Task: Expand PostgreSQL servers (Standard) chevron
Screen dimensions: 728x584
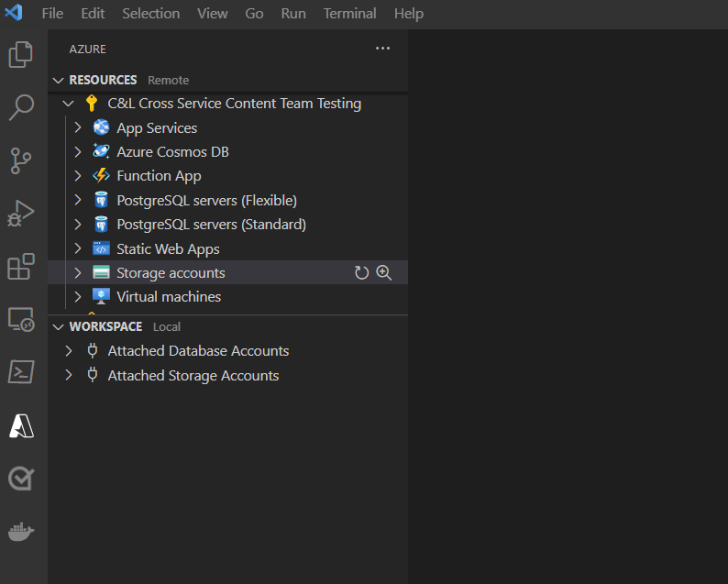Action: [x=78, y=225]
